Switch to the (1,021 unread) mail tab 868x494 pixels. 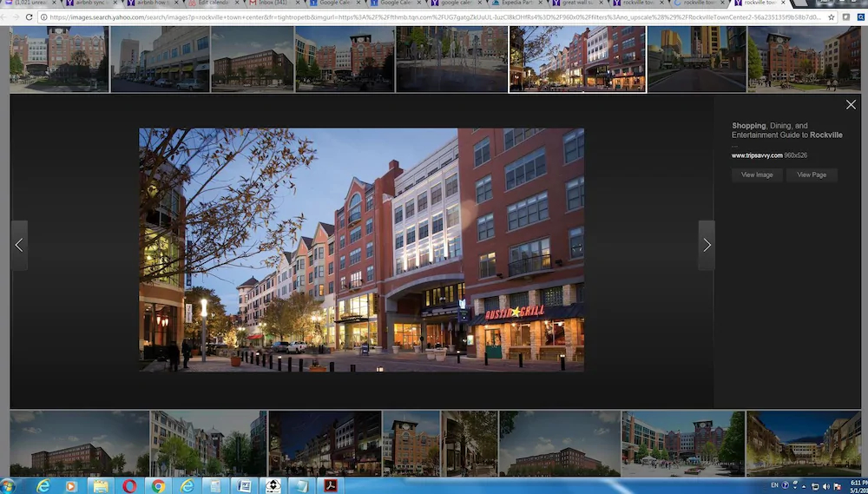pyautogui.click(x=30, y=3)
